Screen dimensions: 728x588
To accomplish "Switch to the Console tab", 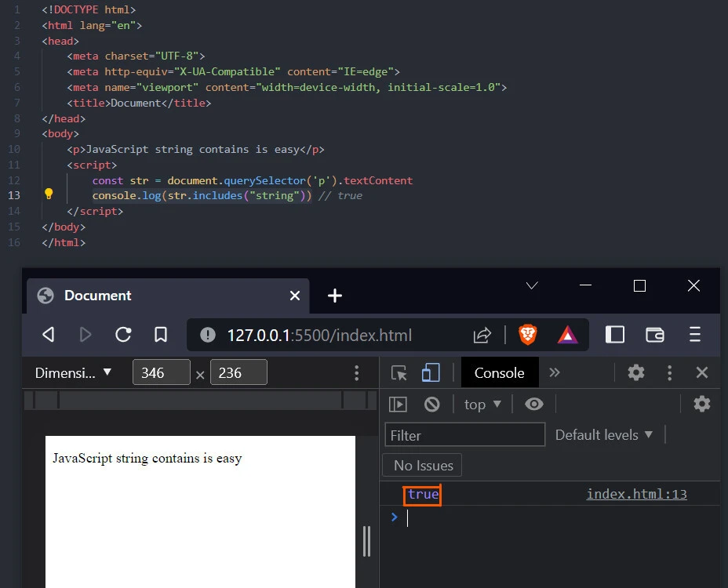I will pyautogui.click(x=499, y=372).
